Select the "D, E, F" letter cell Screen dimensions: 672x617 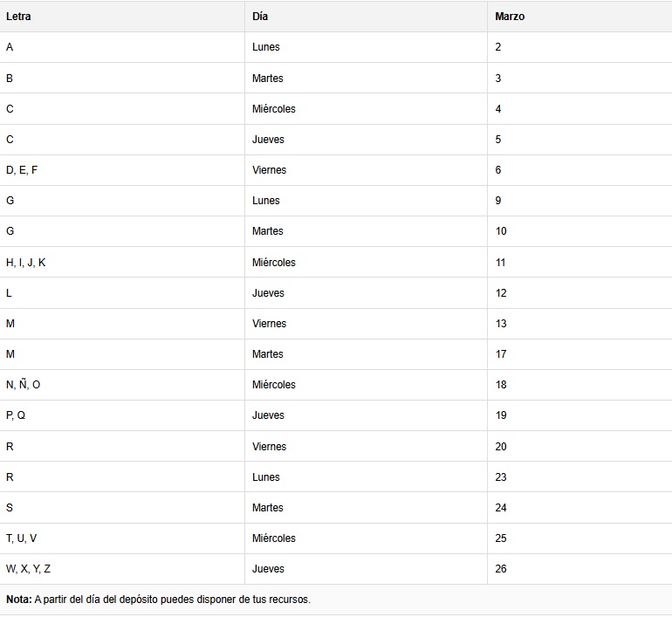[22, 170]
